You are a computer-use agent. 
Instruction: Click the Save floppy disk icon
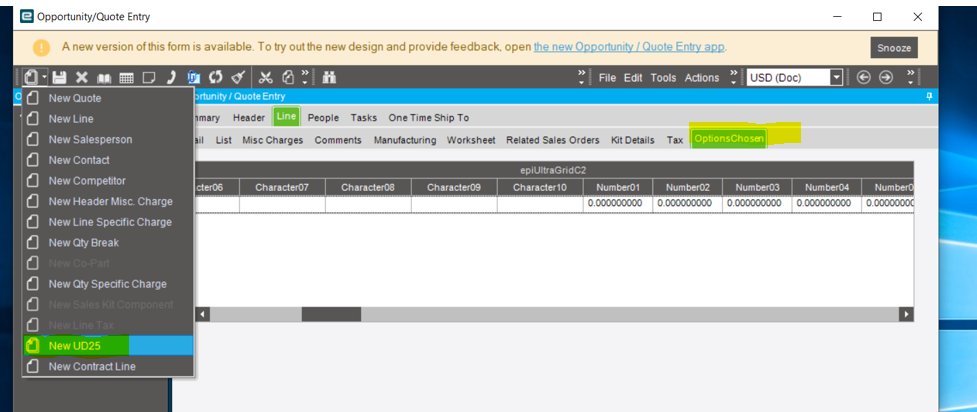(59, 77)
